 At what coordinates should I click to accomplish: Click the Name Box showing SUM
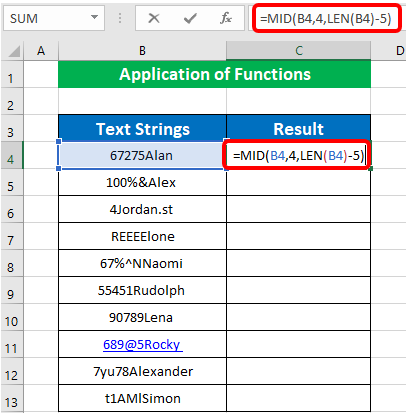click(x=54, y=18)
